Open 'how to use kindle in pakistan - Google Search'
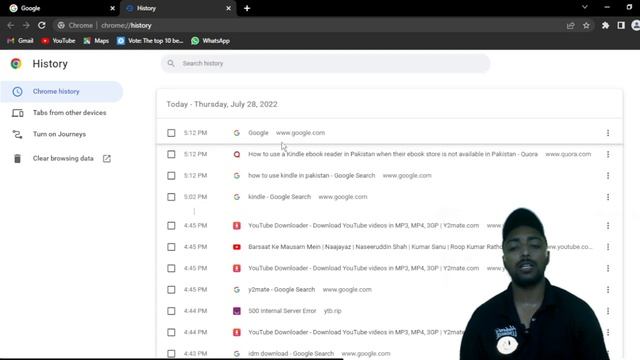 [311, 176]
